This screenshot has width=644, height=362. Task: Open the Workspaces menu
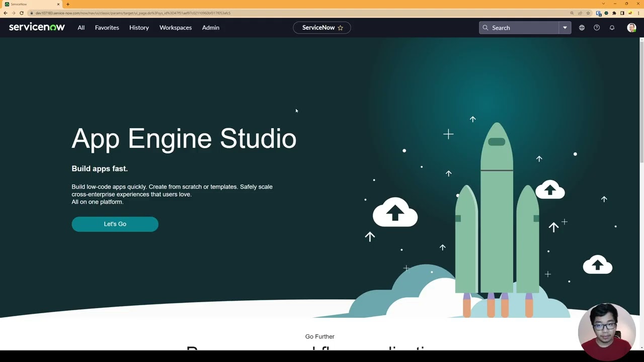pos(176,28)
